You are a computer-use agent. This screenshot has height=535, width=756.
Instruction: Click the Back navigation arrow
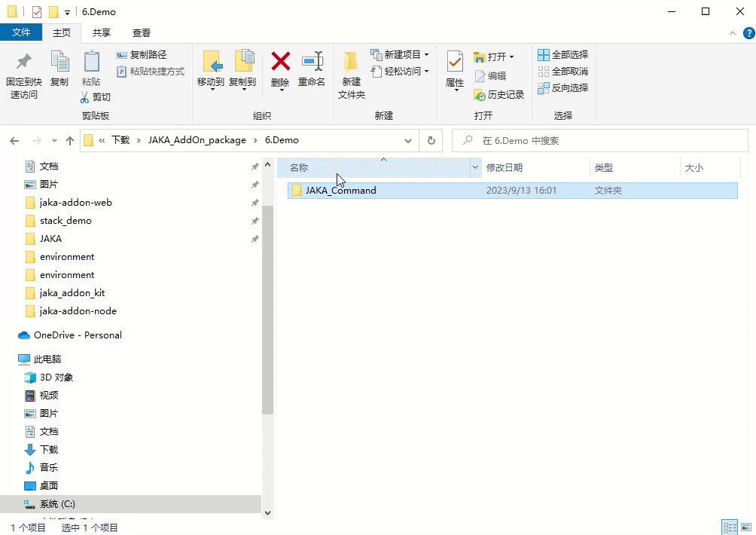click(x=14, y=141)
